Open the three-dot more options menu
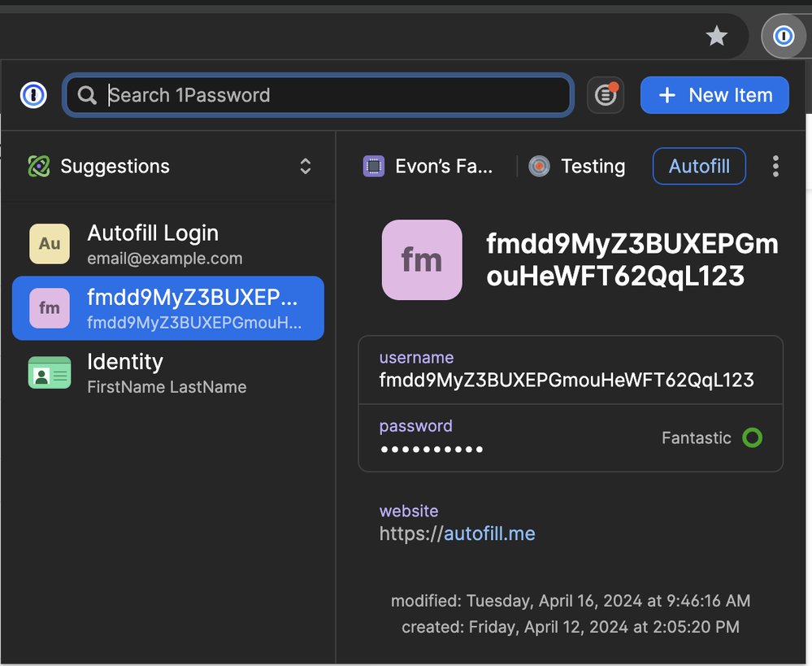 775,167
